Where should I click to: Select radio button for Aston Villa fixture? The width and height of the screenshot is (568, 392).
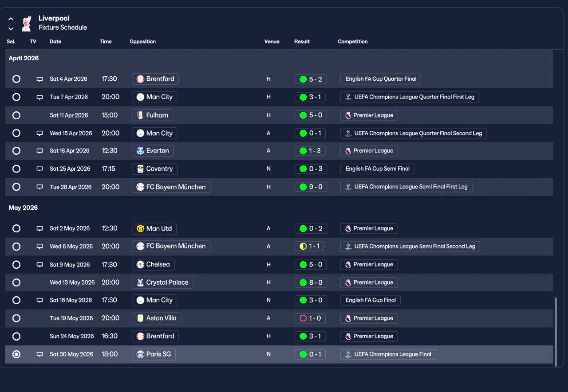click(x=16, y=318)
